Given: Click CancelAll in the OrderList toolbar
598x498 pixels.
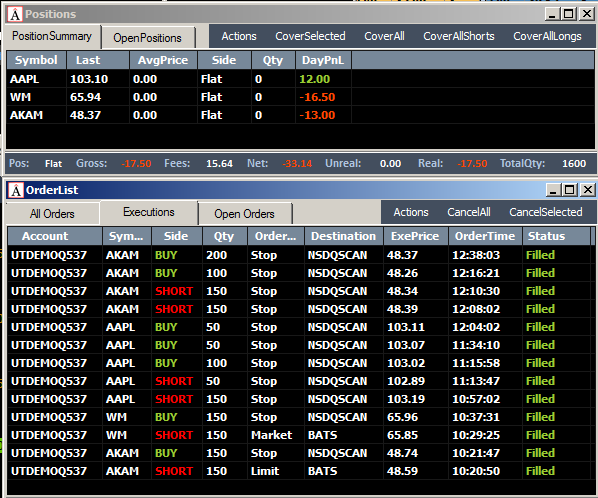Looking at the screenshot, I should 469,212.
